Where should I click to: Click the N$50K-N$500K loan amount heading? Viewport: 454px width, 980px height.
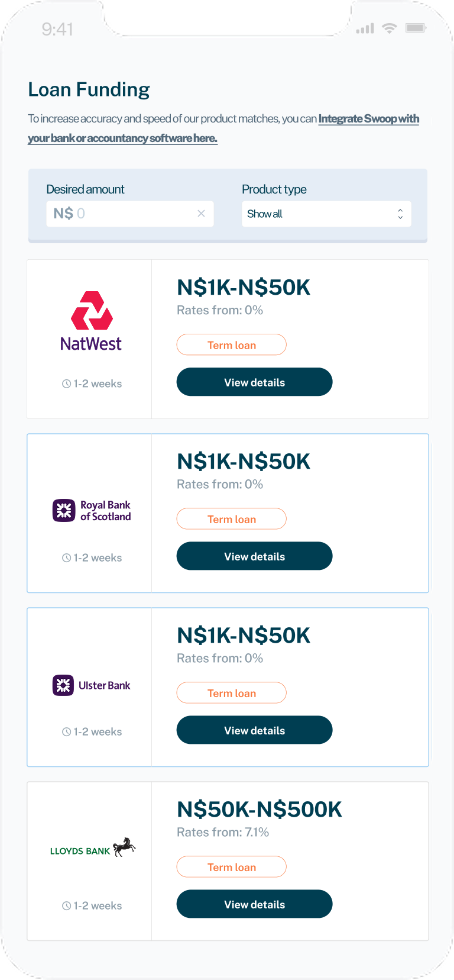(260, 810)
